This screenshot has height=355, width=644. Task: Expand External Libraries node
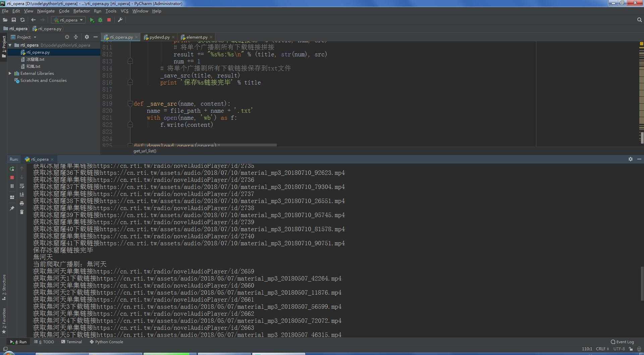pyautogui.click(x=10, y=73)
